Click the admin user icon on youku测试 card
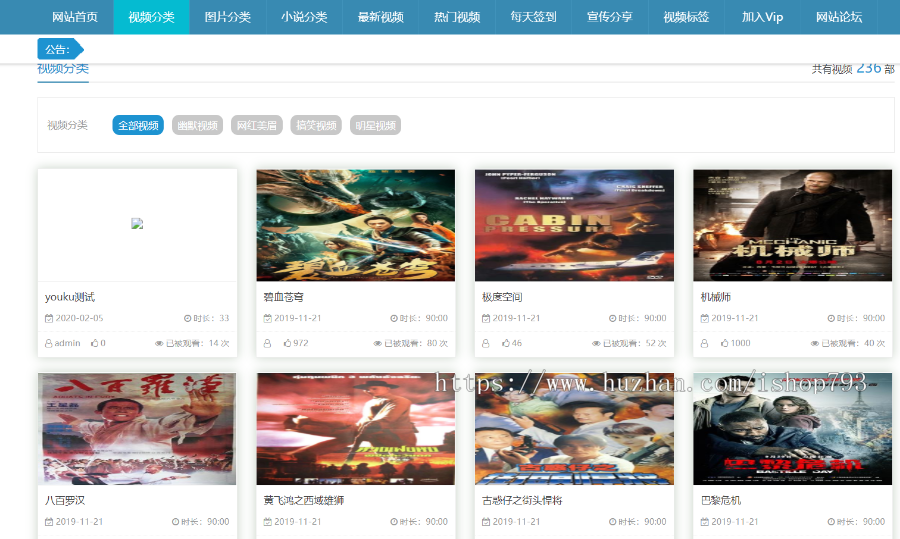This screenshot has height=539, width=900. click(x=49, y=343)
